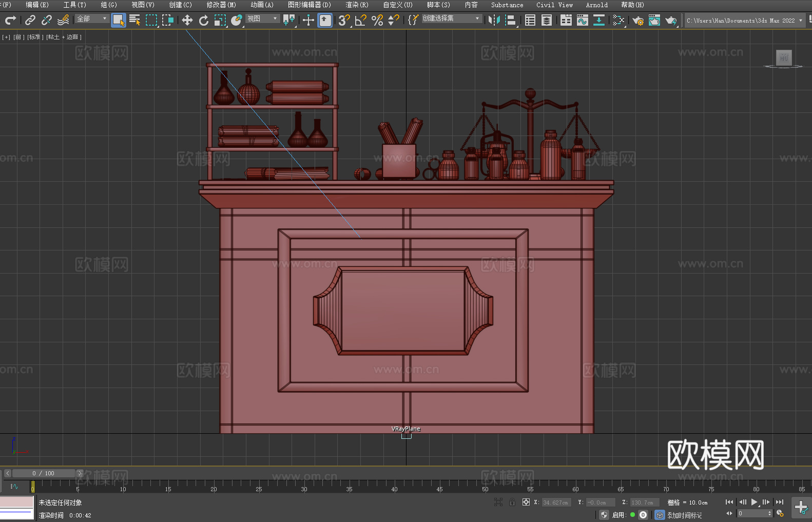The image size is (812, 522).
Task: Go to the start frame
Action: [729, 502]
